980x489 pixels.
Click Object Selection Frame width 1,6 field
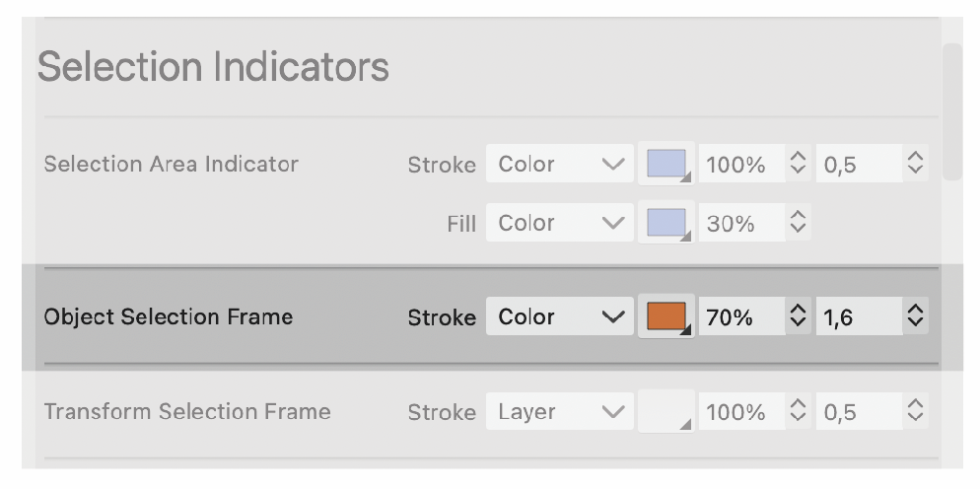pyautogui.click(x=858, y=317)
